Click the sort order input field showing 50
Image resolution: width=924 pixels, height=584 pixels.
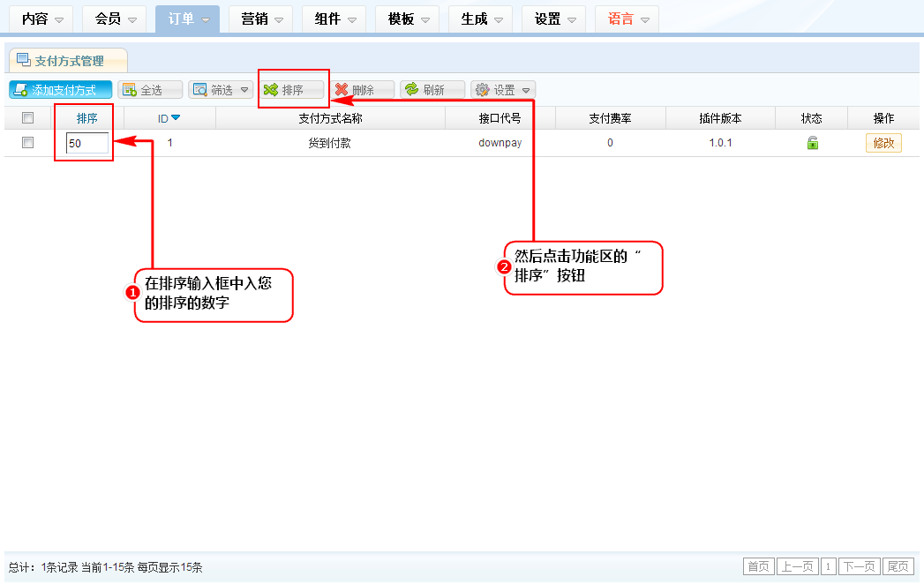pos(86,143)
